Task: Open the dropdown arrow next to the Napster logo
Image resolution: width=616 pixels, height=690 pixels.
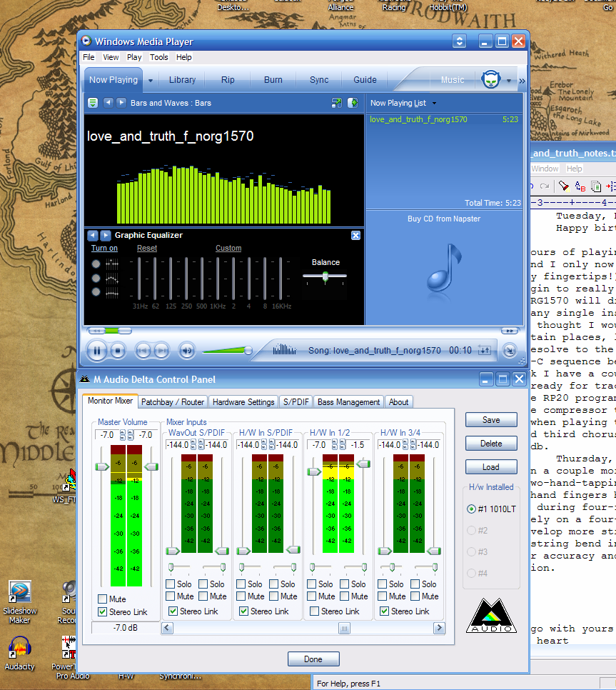Action: pyautogui.click(x=509, y=81)
